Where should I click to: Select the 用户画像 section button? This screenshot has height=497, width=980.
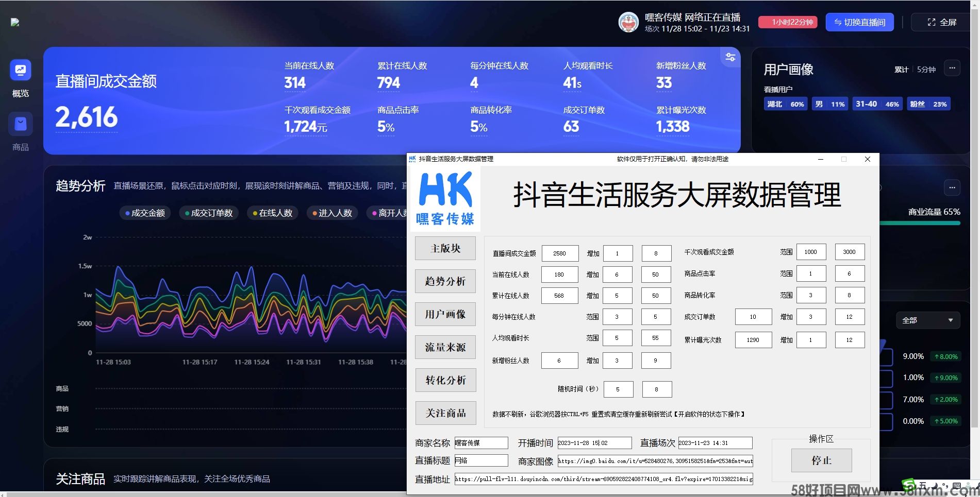(445, 314)
